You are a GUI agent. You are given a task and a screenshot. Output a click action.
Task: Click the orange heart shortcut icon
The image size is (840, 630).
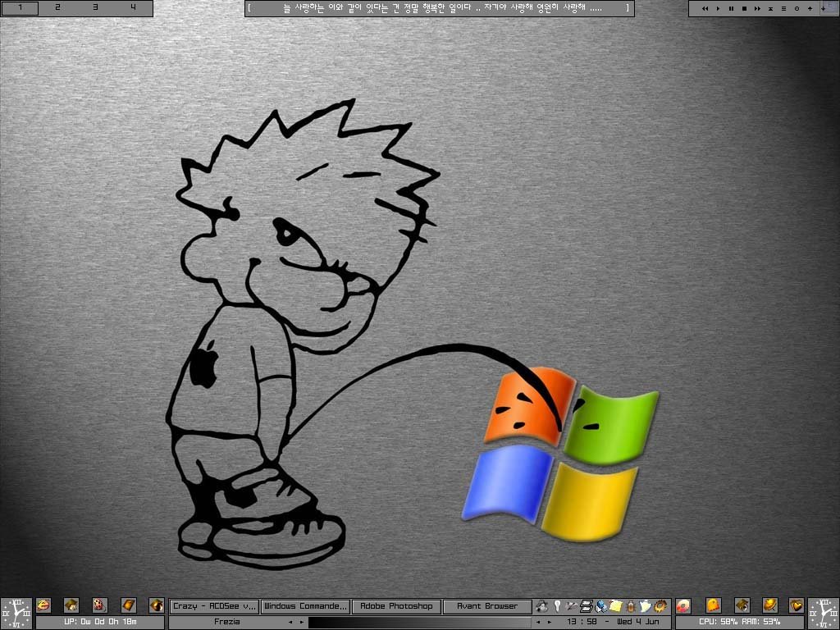coord(797,605)
